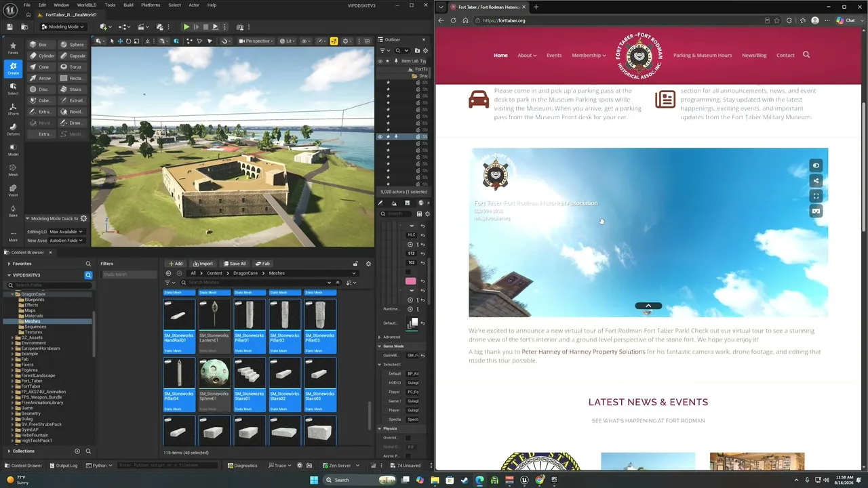Open Modeling Mode Quick Settings gear
The height and width of the screenshot is (488, 868).
pos(84,218)
